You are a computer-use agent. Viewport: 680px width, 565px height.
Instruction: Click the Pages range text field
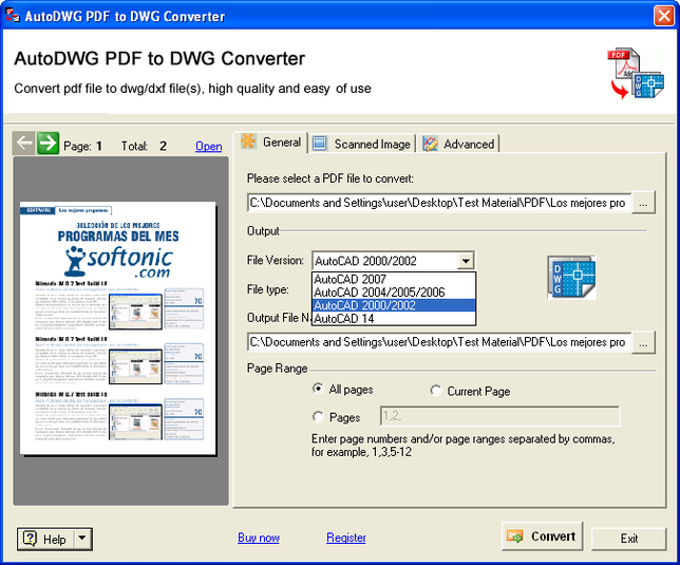pyautogui.click(x=500, y=416)
